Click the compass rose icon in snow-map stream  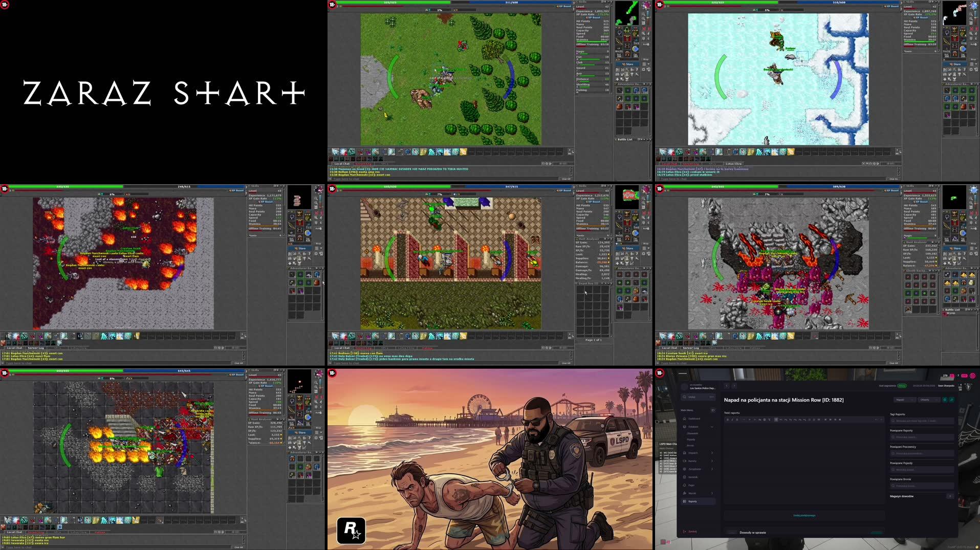pos(974,6)
